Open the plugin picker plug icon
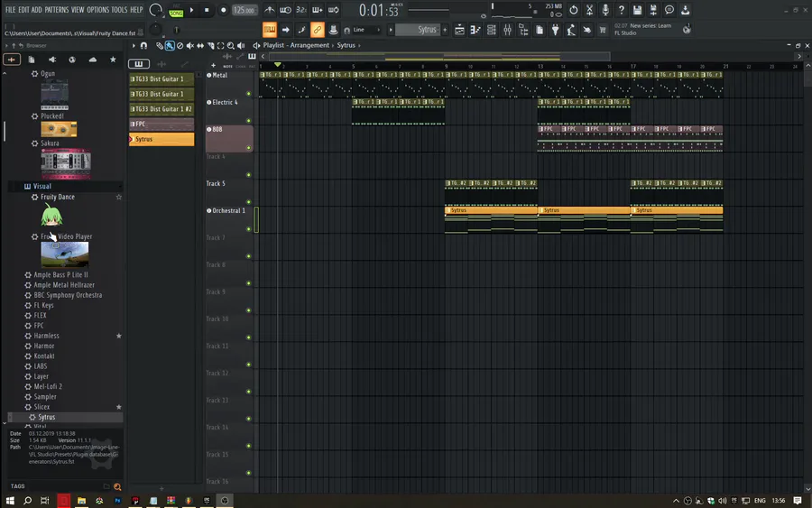This screenshot has width=812, height=508. point(555,30)
